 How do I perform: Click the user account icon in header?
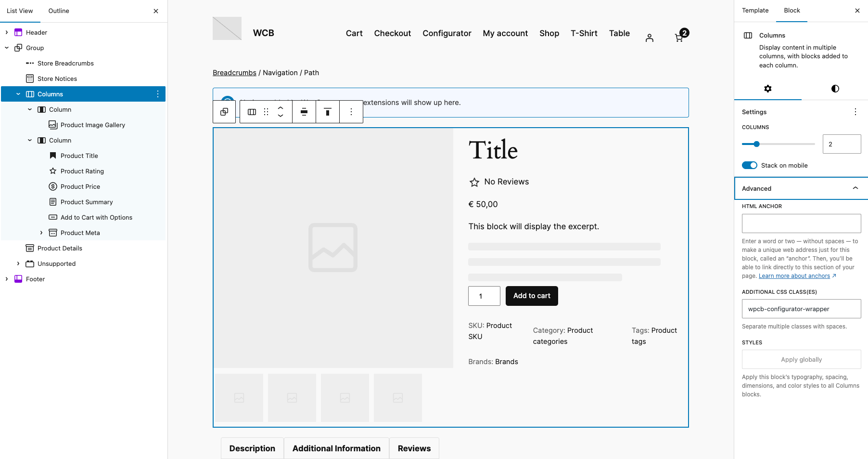(650, 38)
